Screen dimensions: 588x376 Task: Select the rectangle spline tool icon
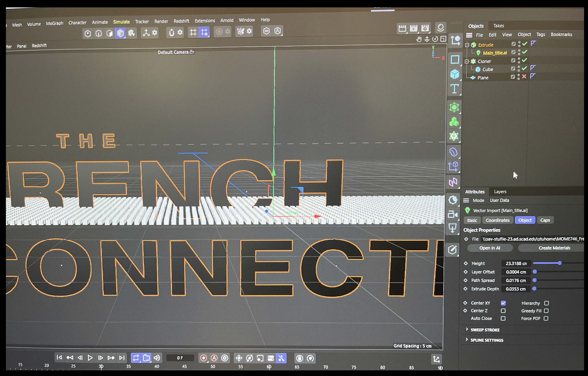[x=455, y=59]
